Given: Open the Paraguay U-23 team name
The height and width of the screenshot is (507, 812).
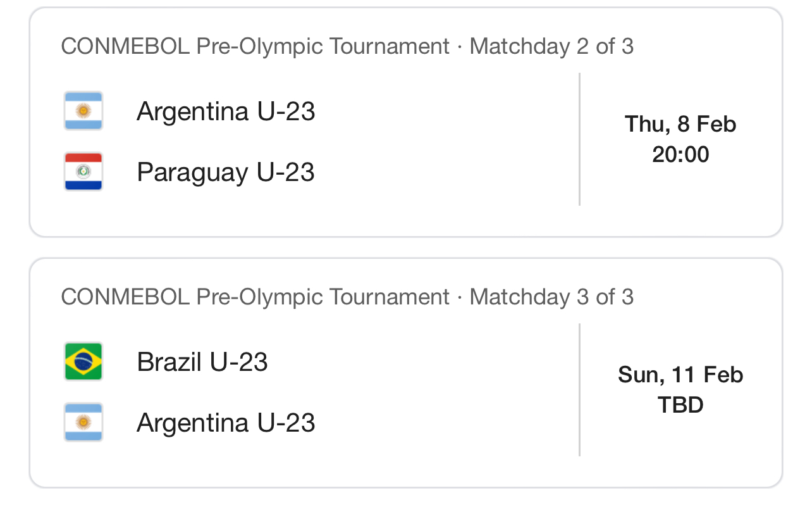Looking at the screenshot, I should pyautogui.click(x=226, y=172).
